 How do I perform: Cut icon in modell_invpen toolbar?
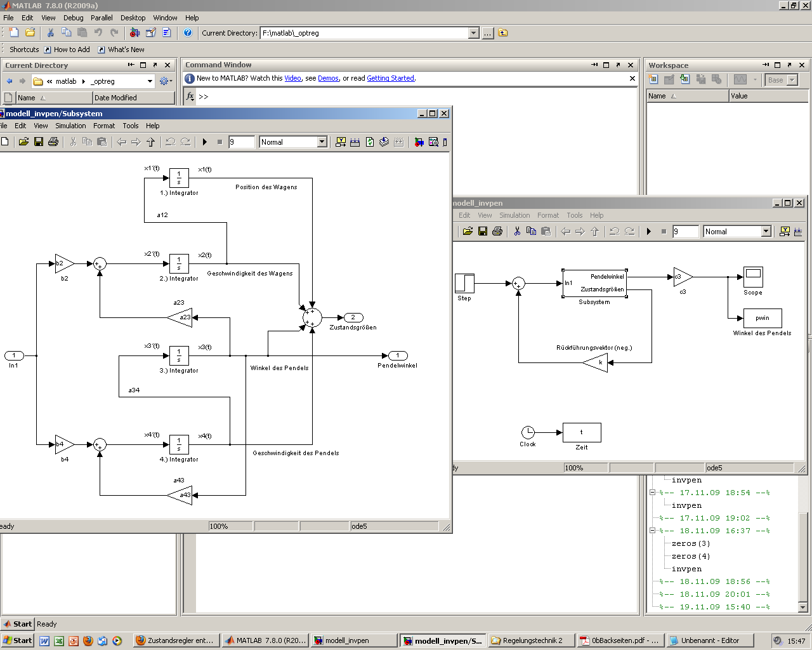pos(517,231)
